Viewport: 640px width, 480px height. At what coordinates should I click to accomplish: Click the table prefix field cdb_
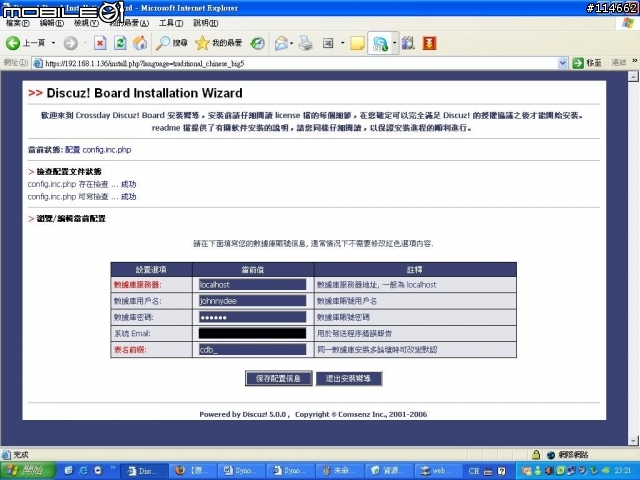(x=252, y=349)
